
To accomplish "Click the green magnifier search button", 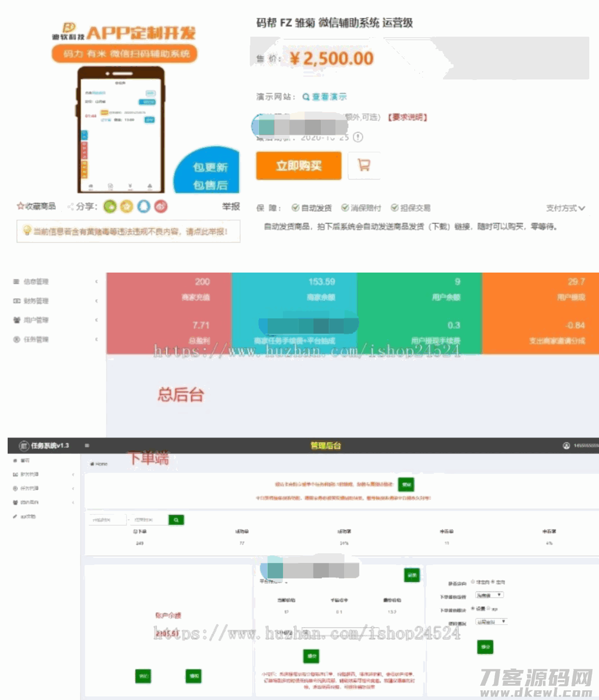I will pyautogui.click(x=176, y=520).
